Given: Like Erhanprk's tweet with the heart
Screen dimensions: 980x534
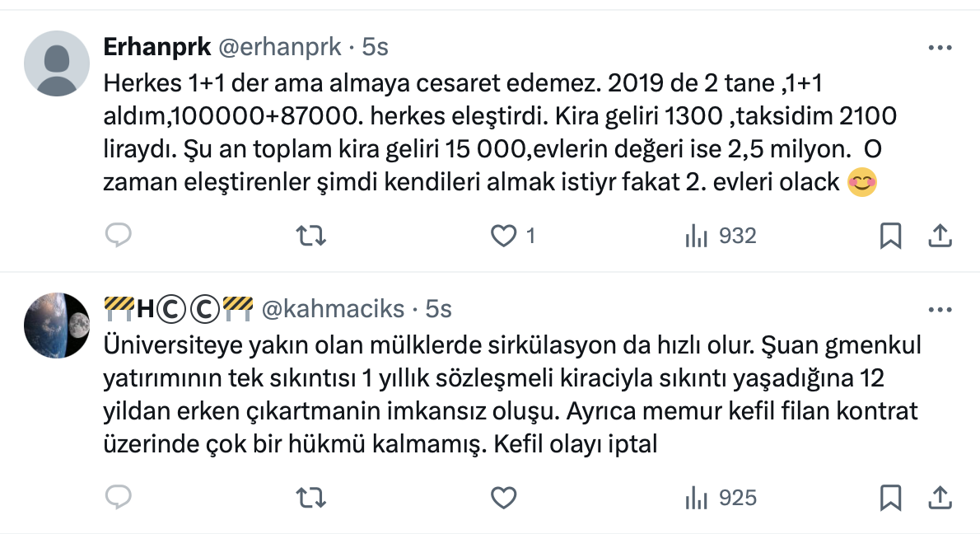Looking at the screenshot, I should pos(503,237).
